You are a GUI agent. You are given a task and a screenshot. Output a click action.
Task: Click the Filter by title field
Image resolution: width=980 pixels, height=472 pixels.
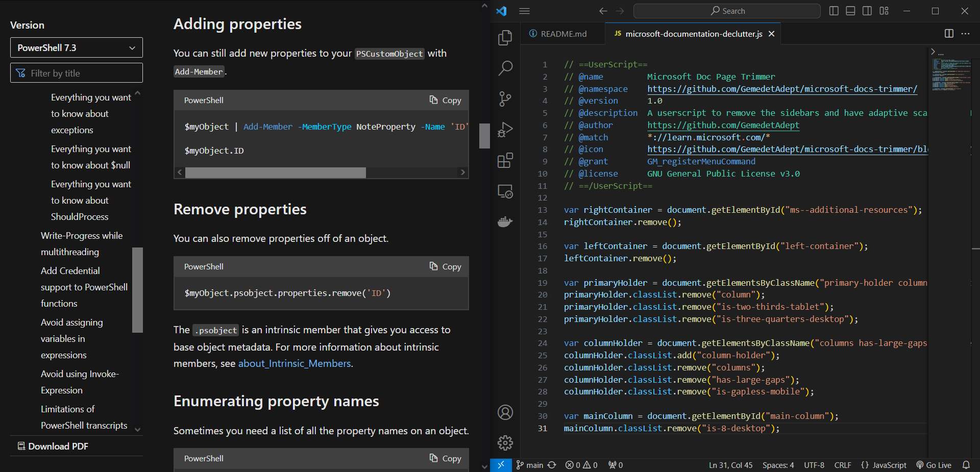click(77, 73)
